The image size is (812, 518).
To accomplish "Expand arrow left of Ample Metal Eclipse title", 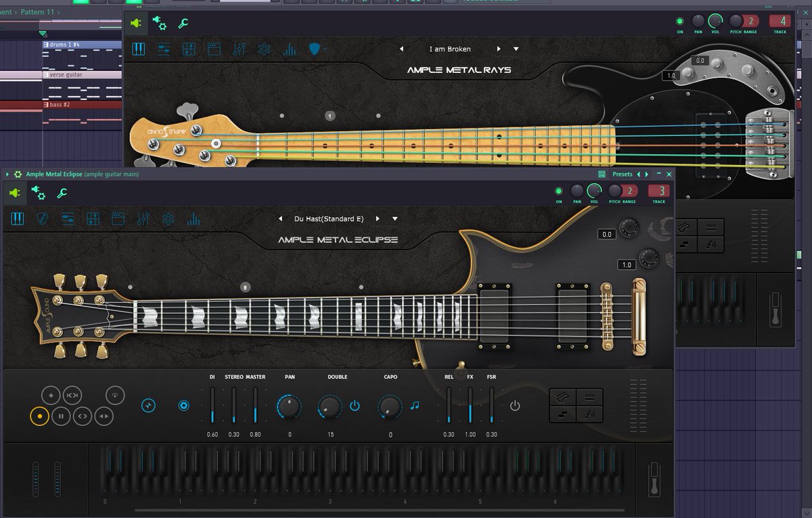I will (x=7, y=174).
